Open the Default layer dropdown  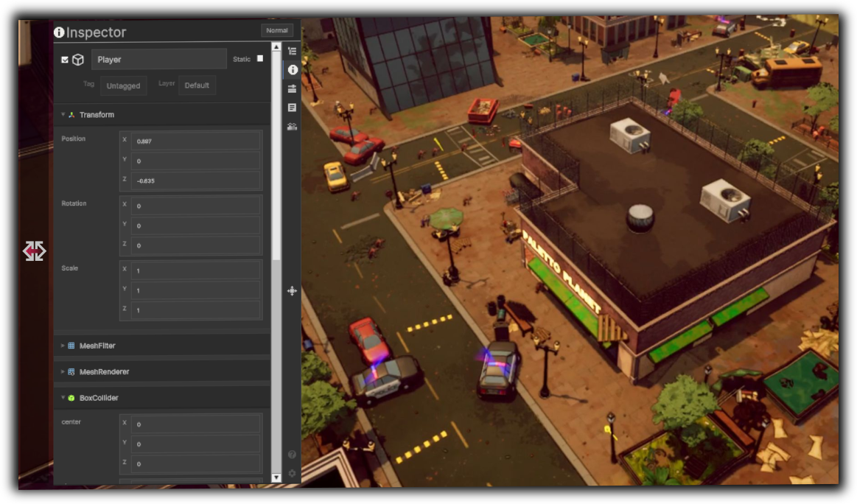(197, 85)
